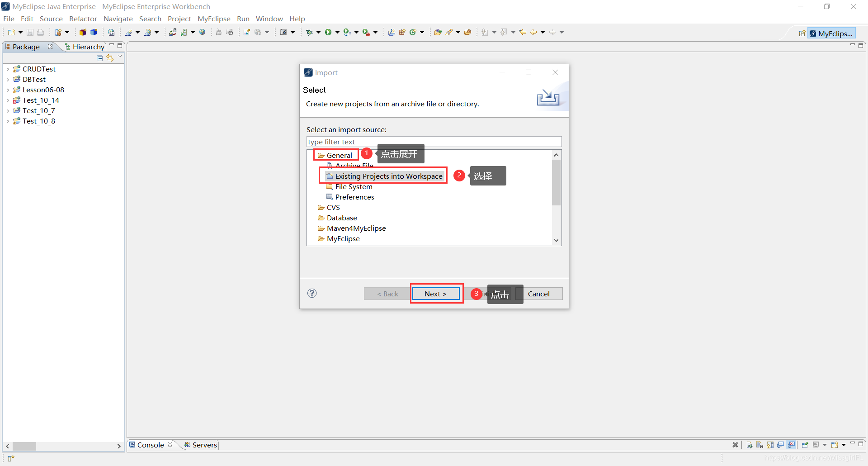Click the import list vertical scrollbar thumb
The height and width of the screenshot is (466, 868).
pyautogui.click(x=557, y=182)
